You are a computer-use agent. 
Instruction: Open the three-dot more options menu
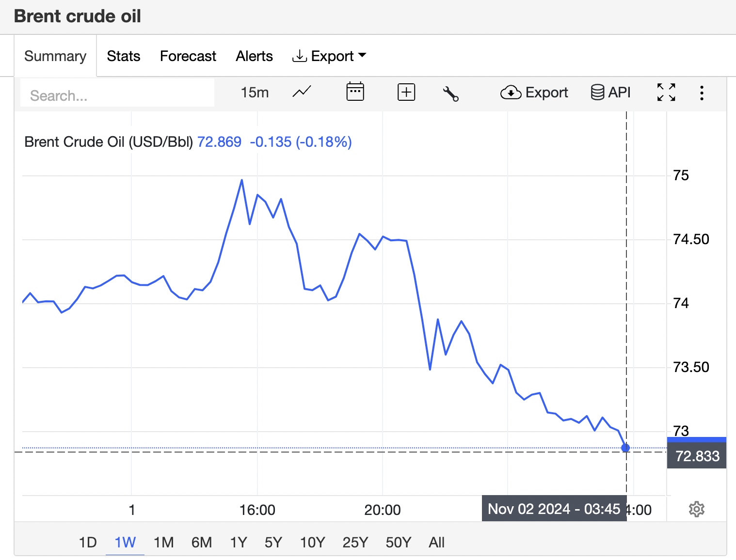702,93
